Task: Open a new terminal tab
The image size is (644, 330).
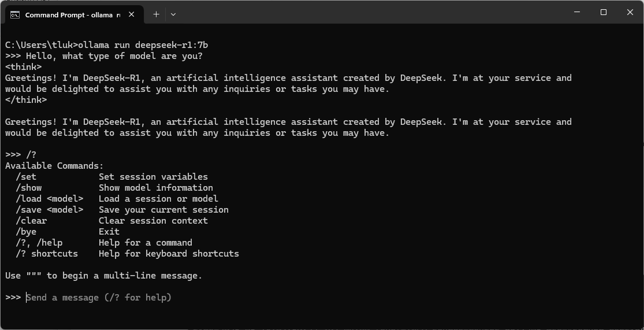Action: (x=156, y=14)
